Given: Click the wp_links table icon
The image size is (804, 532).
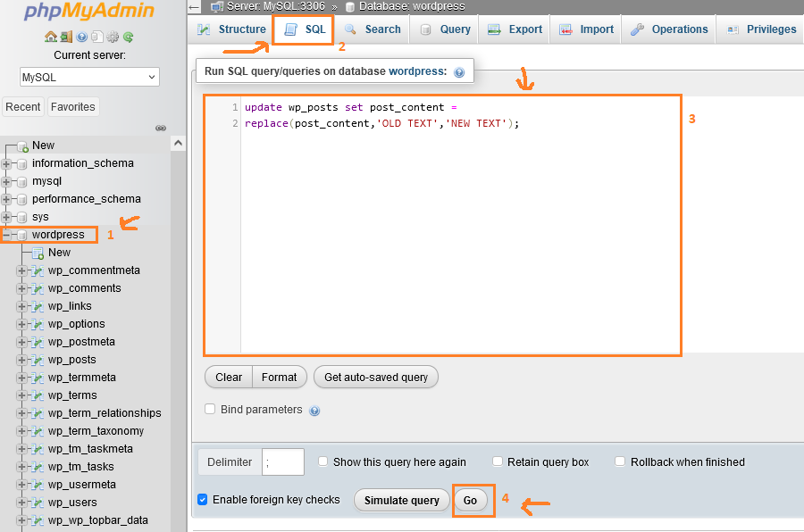Looking at the screenshot, I should click(x=38, y=306).
